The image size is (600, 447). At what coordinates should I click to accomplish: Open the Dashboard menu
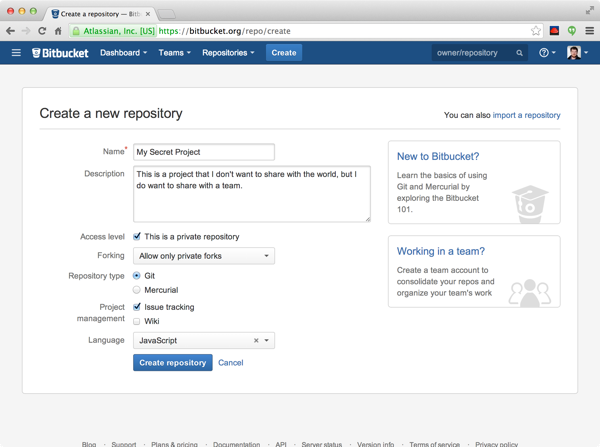[123, 53]
